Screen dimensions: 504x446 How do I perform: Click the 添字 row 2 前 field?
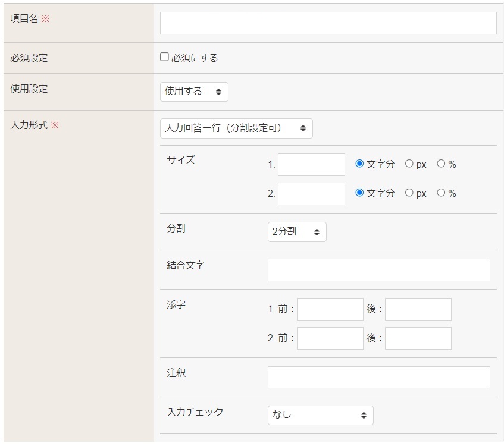[x=330, y=338]
